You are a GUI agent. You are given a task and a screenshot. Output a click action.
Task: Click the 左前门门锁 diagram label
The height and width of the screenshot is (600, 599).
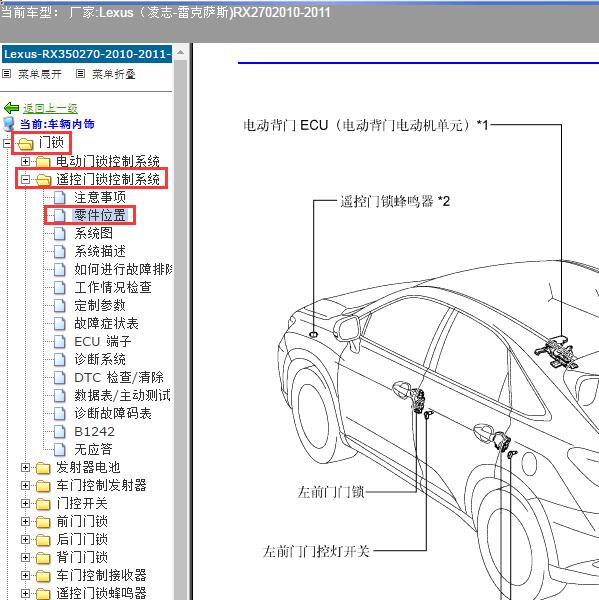tap(331, 492)
